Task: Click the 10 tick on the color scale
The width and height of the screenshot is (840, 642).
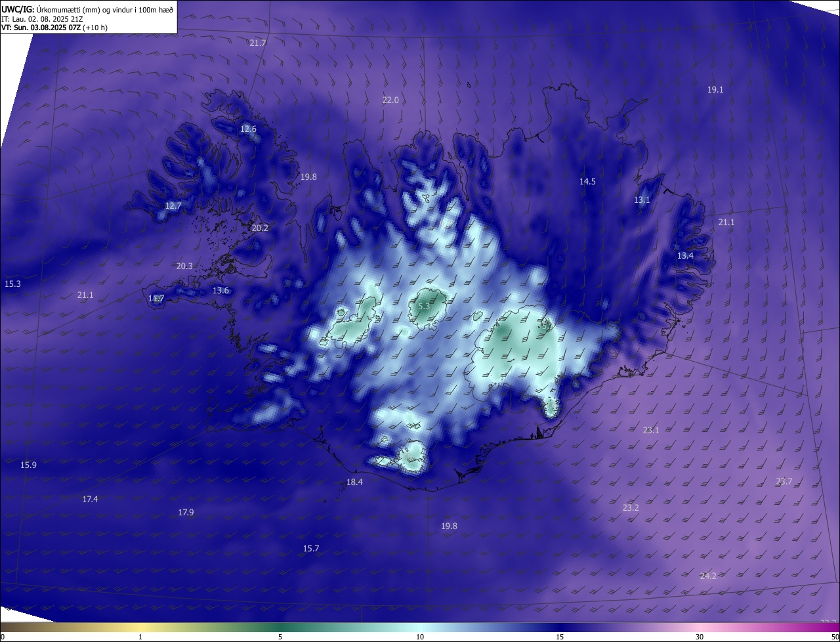Action: pos(420,637)
